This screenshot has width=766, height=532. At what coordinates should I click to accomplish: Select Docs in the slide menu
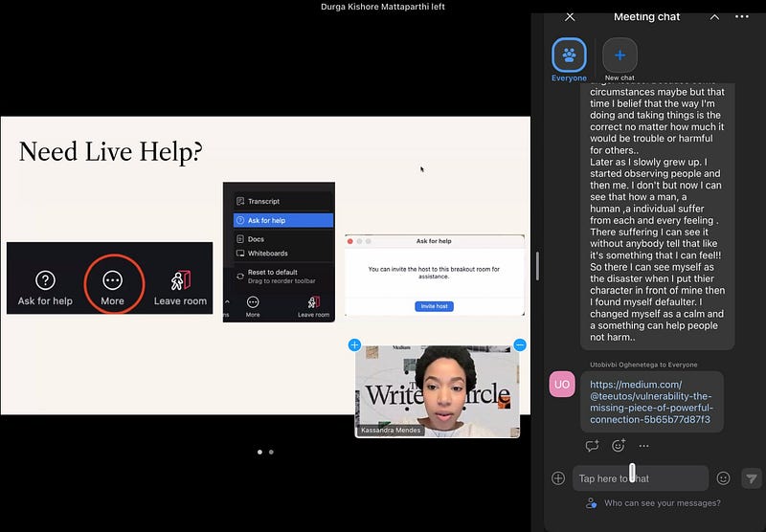[282, 239]
